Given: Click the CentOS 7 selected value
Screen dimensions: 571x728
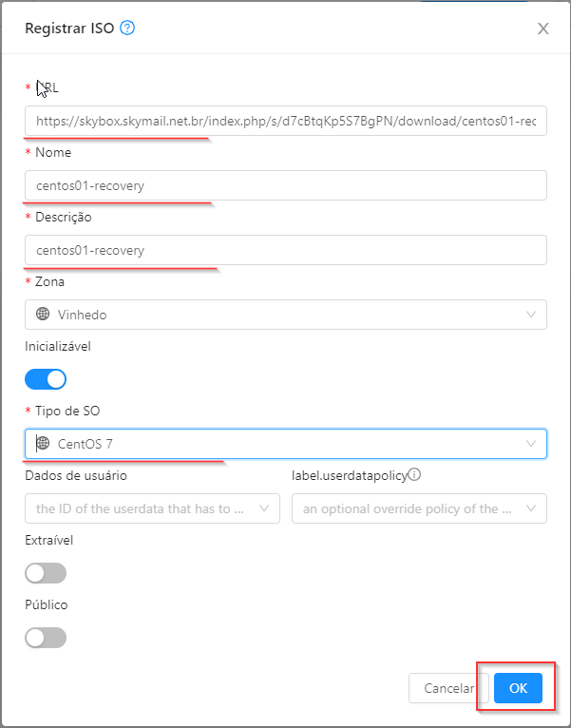Looking at the screenshot, I should [85, 444].
